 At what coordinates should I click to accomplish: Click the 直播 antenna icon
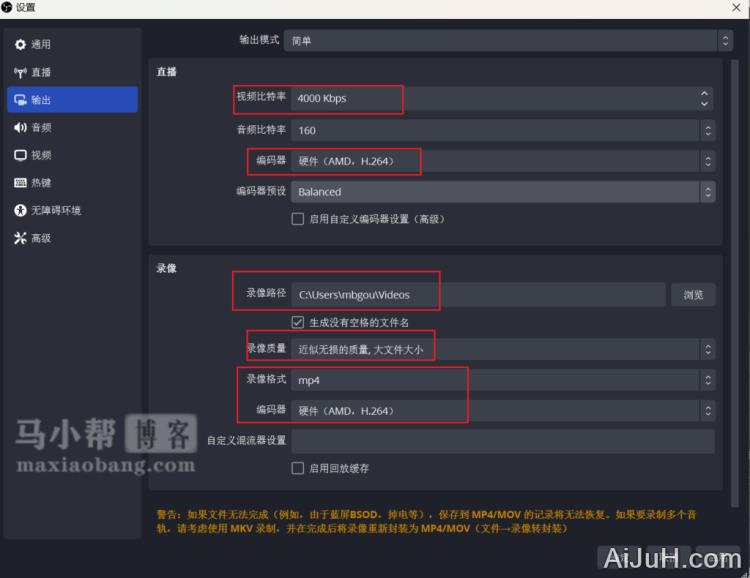pos(20,73)
